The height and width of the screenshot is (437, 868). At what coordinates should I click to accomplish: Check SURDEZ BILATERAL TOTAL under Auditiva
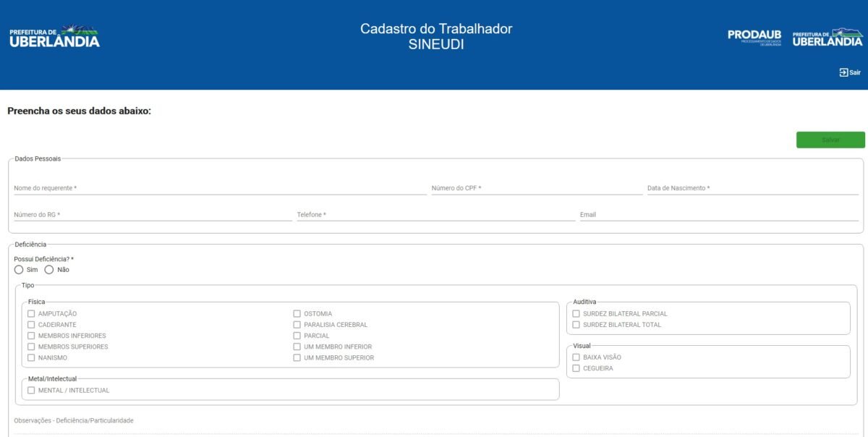point(576,324)
